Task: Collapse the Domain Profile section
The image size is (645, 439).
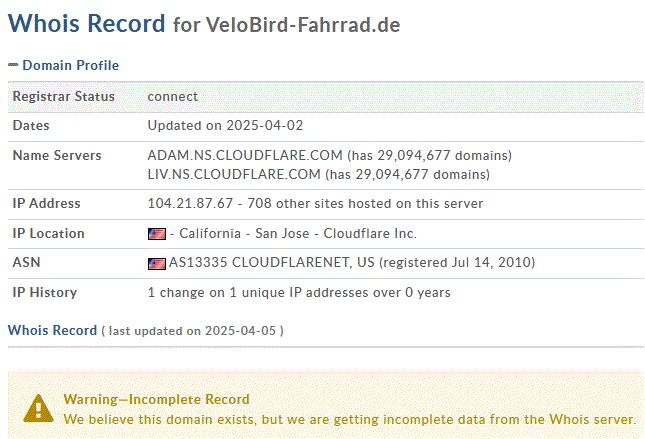Action: click(13, 65)
